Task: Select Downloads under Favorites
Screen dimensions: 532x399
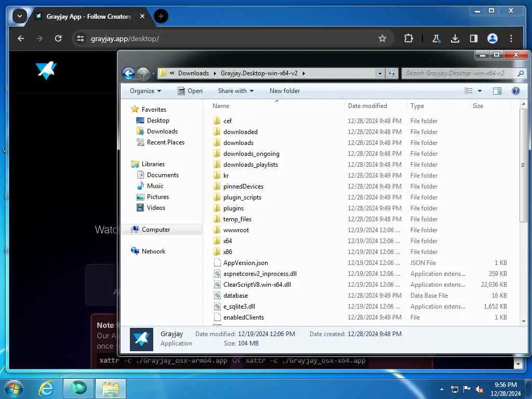Action: tap(162, 131)
